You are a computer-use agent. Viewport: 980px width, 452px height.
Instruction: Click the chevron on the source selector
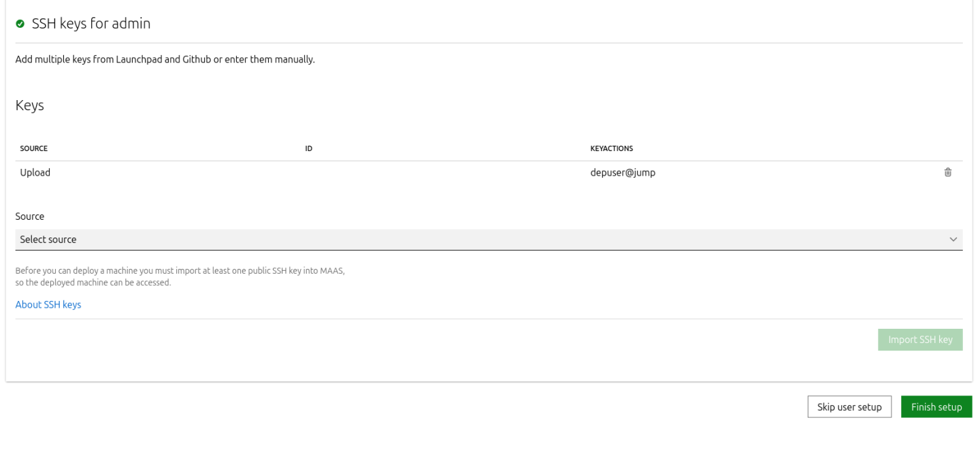[953, 240]
